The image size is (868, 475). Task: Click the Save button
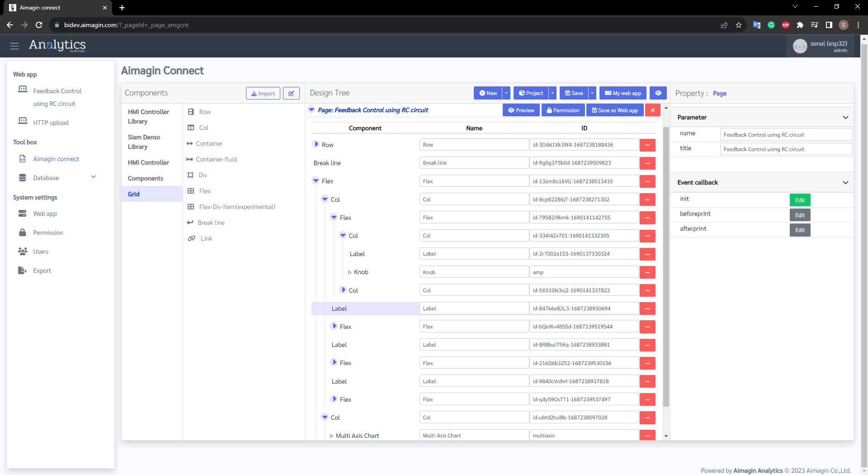tap(574, 93)
